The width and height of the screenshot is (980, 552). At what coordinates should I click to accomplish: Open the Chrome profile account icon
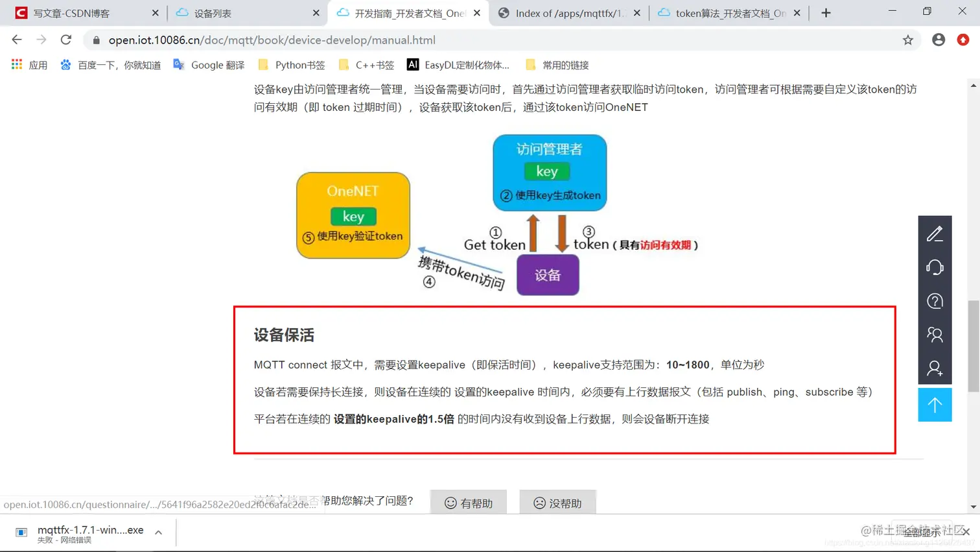[939, 40]
